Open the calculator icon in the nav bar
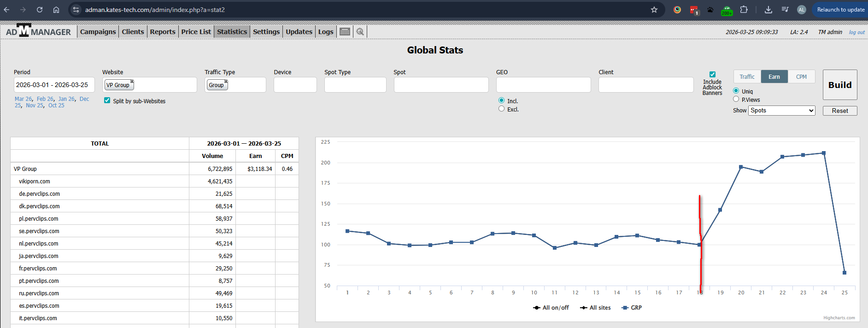This screenshot has height=328, width=868. tap(345, 32)
